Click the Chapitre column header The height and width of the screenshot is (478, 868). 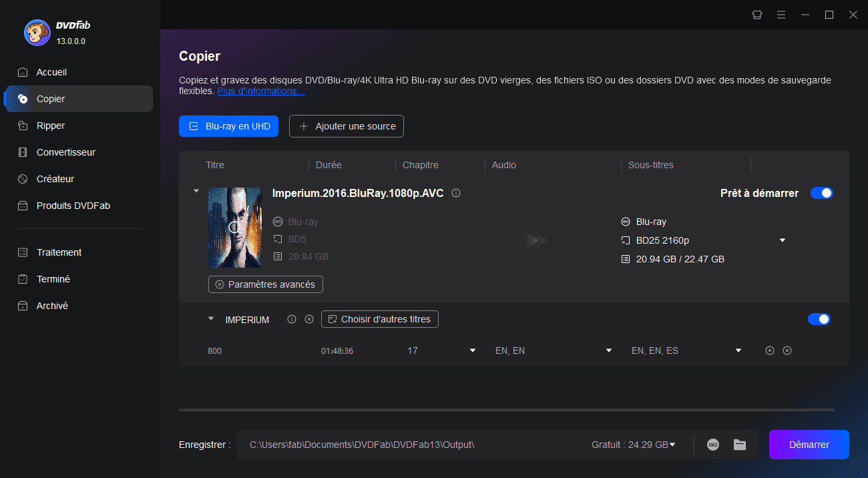(x=421, y=165)
